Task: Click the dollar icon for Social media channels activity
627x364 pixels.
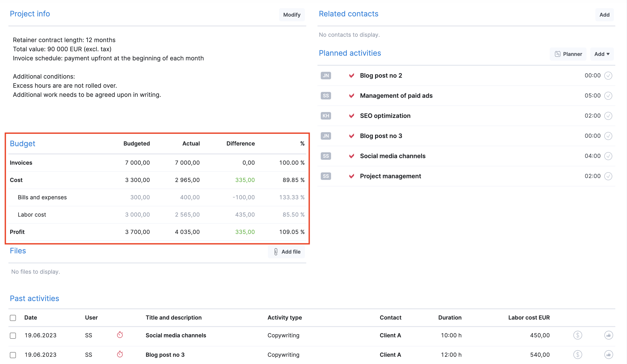Action: 578,335
